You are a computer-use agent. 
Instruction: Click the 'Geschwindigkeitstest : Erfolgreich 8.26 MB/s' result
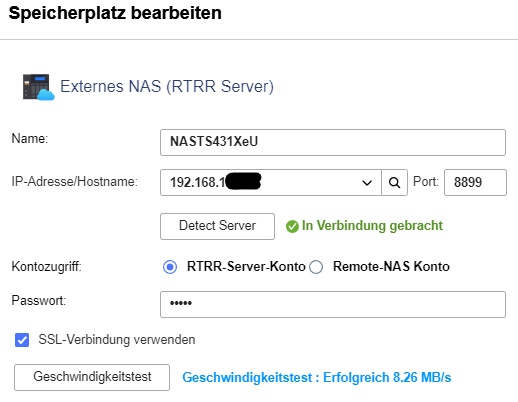[x=317, y=377]
